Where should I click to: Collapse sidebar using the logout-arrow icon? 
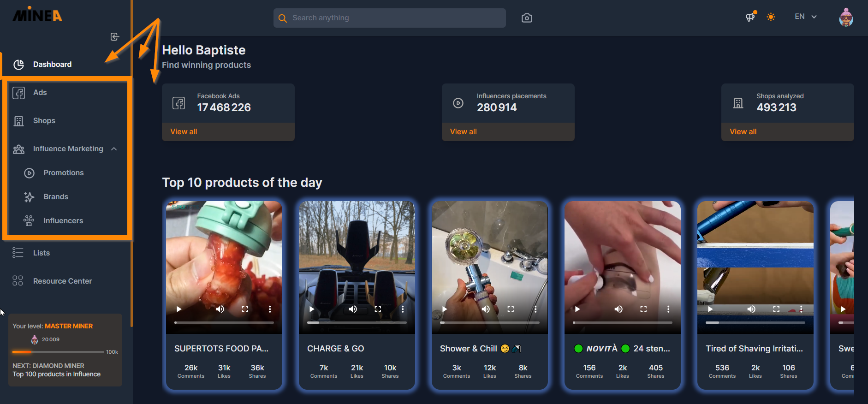coord(115,37)
